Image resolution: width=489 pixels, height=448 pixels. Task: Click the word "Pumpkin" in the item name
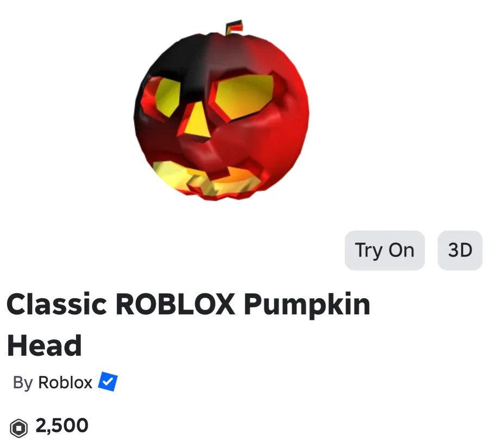(307, 305)
